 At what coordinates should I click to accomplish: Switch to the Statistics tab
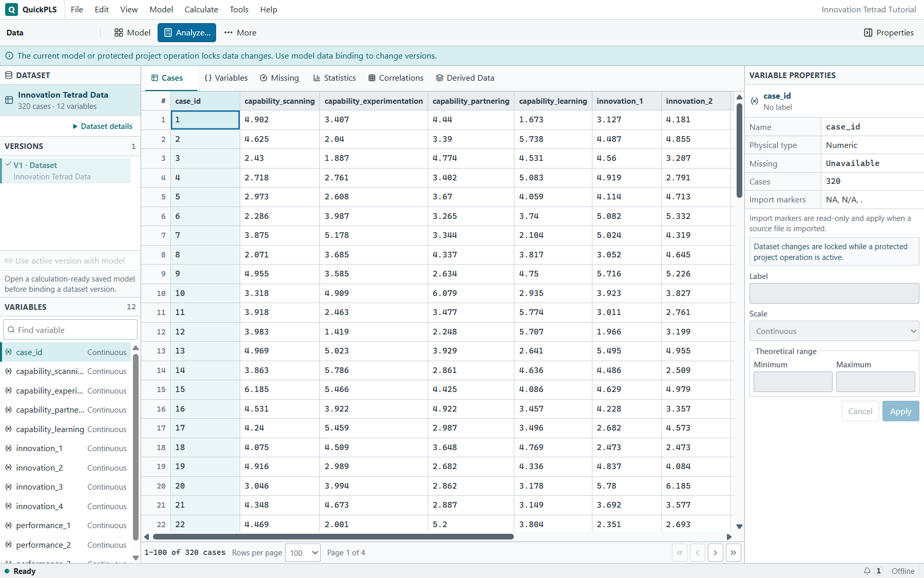point(335,78)
